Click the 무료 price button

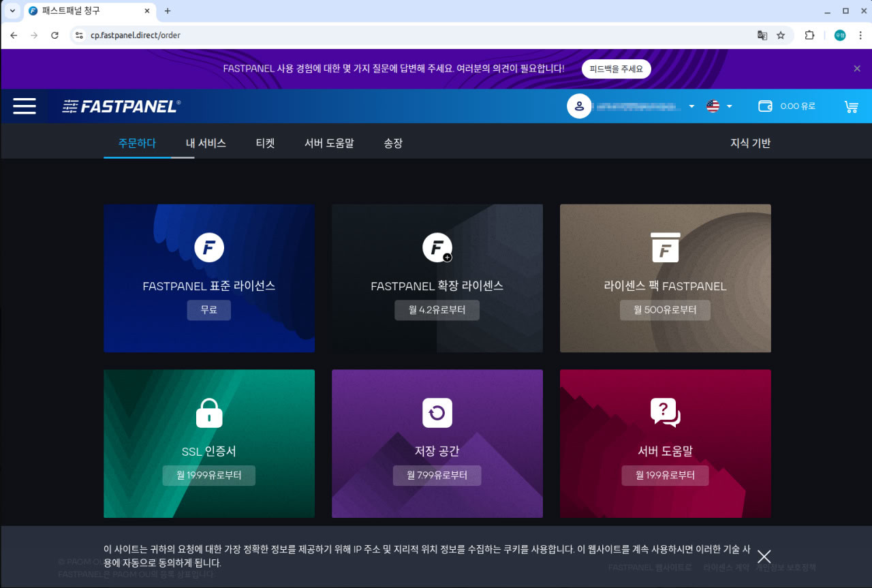(209, 310)
